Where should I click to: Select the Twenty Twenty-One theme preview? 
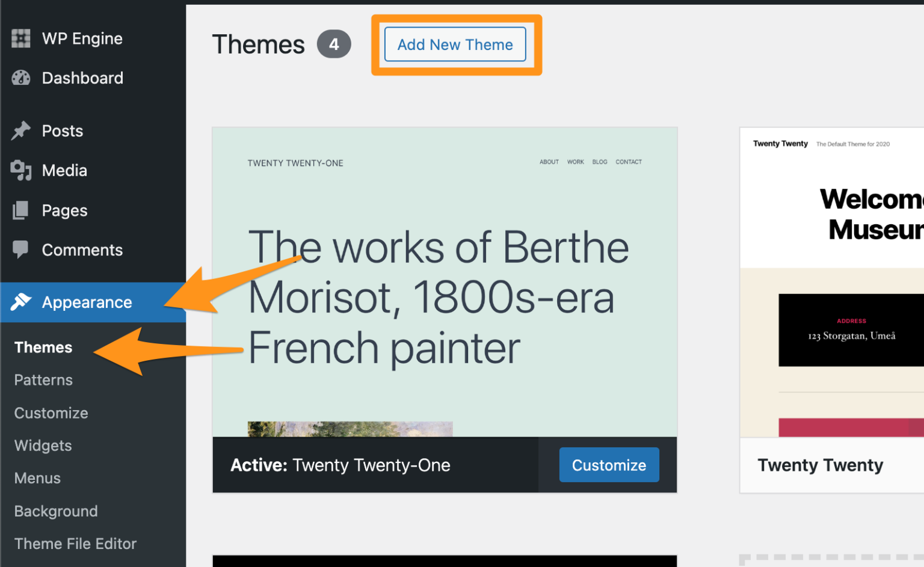tap(445, 281)
